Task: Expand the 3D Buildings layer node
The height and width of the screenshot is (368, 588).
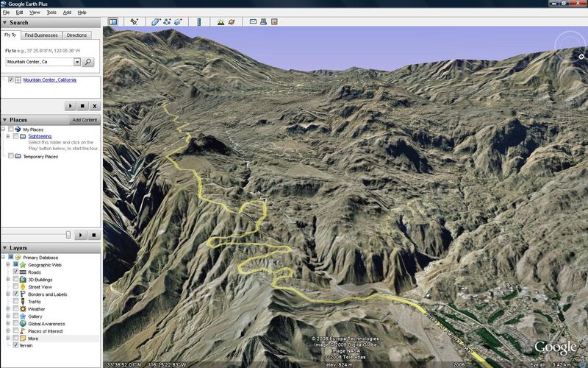Action: [x=8, y=280]
